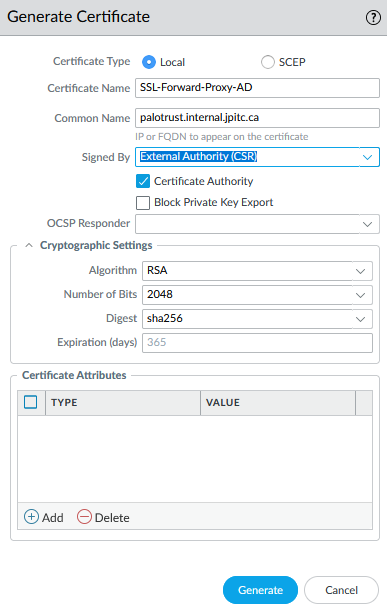Click the Expiration (days) field
This screenshot has width=387, height=612.
257,343
